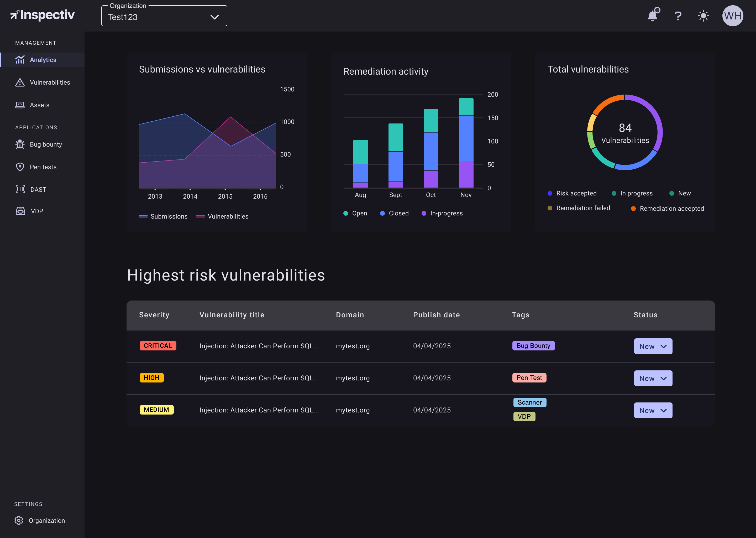The width and height of the screenshot is (756, 538).
Task: Click the WH profile avatar
Action: pos(732,15)
